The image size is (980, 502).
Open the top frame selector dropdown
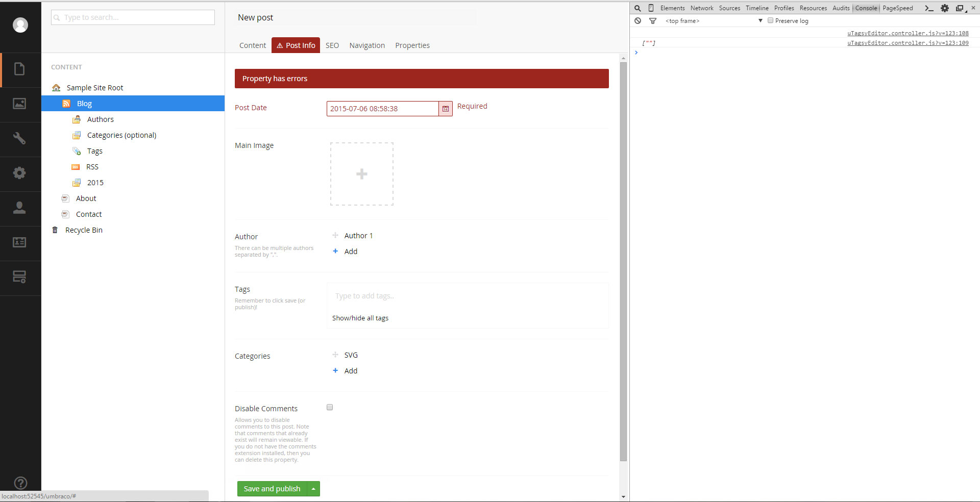click(x=714, y=21)
